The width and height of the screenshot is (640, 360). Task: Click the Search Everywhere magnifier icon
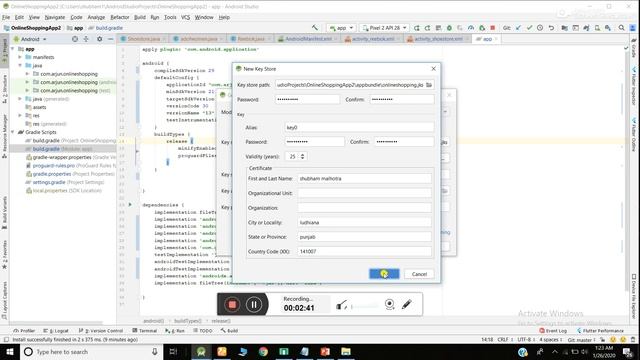[x=621, y=28]
